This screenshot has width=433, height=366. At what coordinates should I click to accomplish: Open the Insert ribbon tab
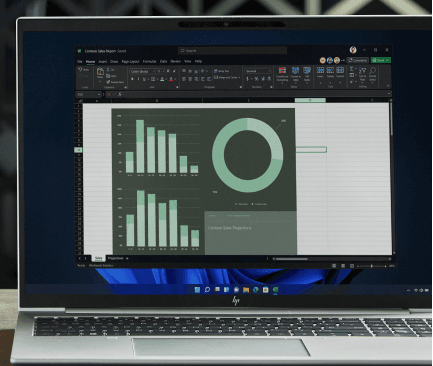click(103, 62)
